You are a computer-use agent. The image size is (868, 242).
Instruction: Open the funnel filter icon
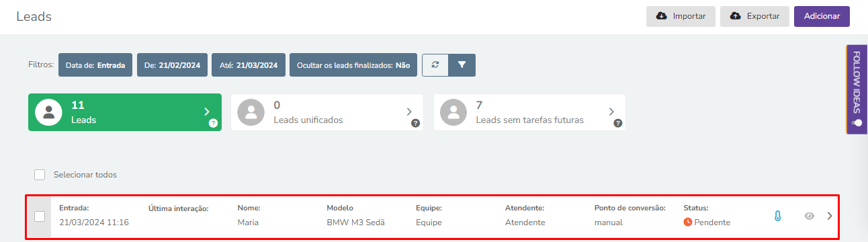click(462, 65)
